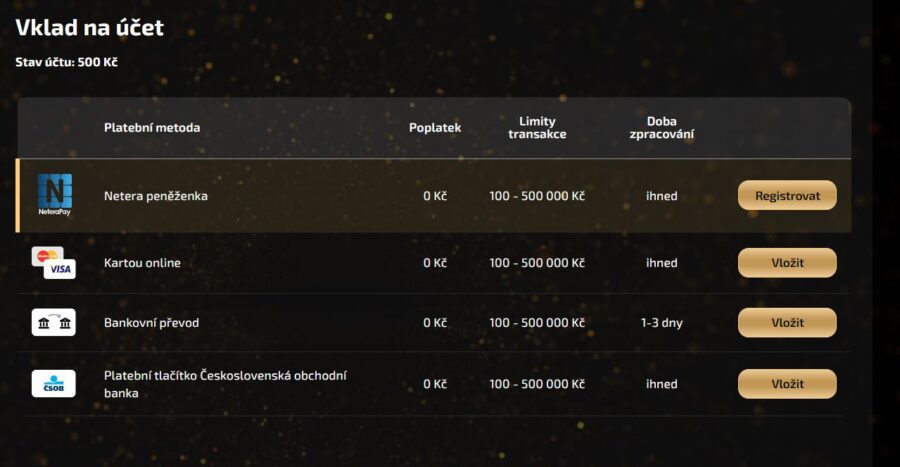Click the Poplatek column header
Image resolution: width=900 pixels, height=467 pixels.
click(434, 128)
